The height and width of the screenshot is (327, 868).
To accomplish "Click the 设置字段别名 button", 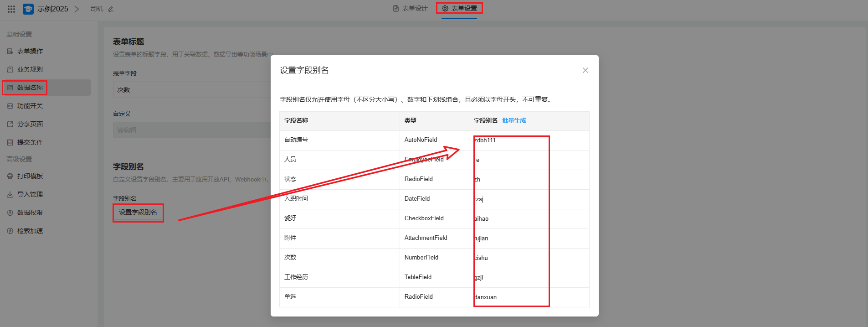I will pyautogui.click(x=138, y=213).
